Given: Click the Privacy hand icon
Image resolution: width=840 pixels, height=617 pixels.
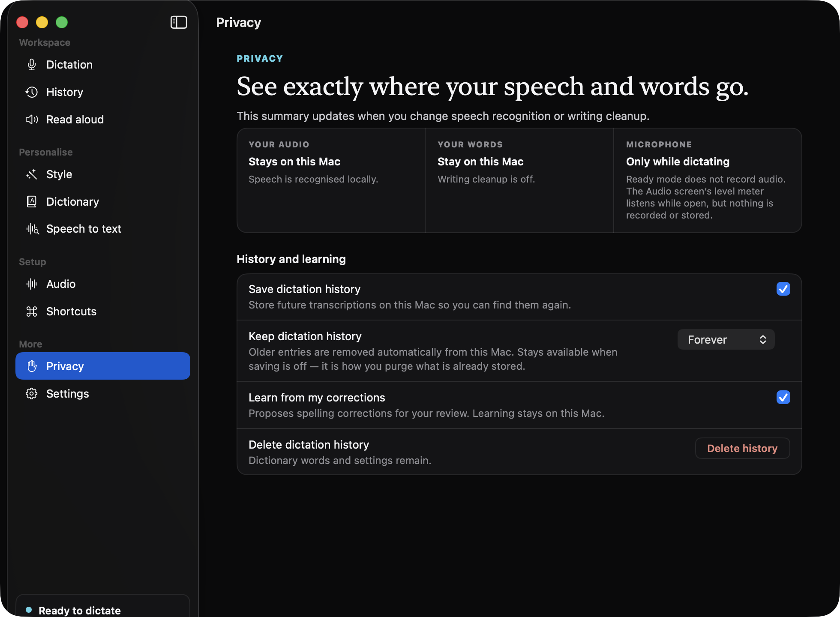Looking at the screenshot, I should (x=32, y=366).
